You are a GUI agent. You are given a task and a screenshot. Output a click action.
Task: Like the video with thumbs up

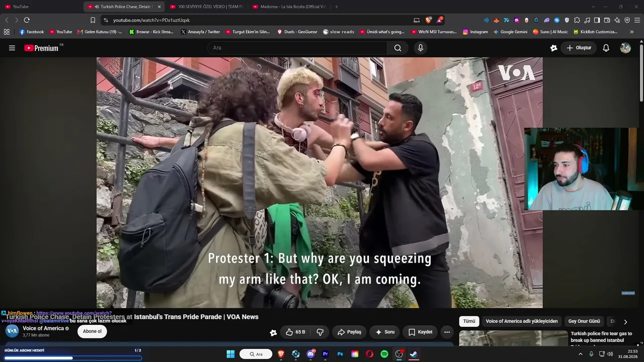pos(295,332)
